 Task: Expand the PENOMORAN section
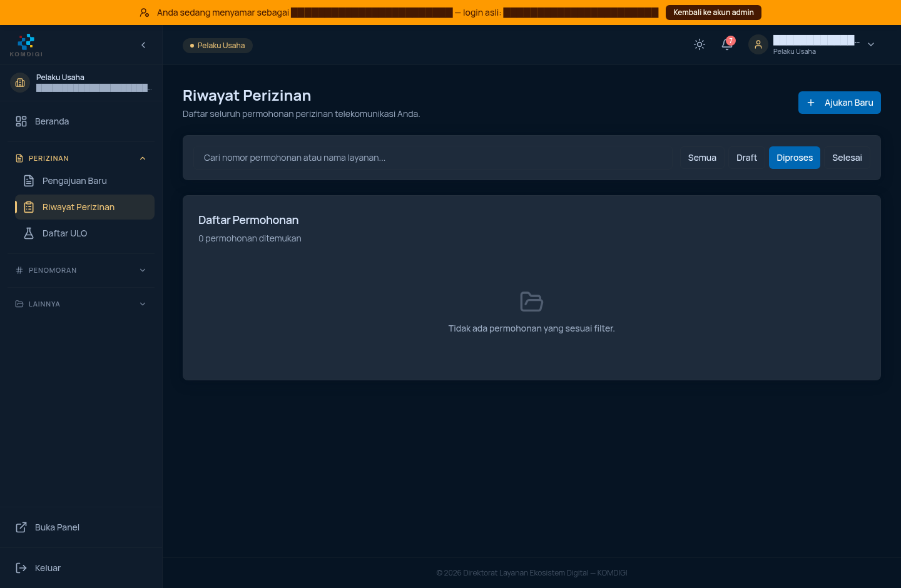click(x=81, y=270)
